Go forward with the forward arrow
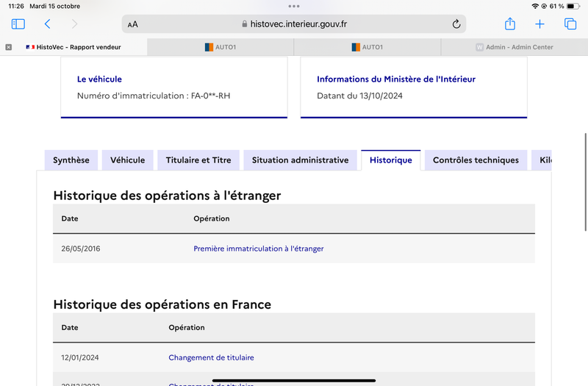The width and height of the screenshot is (588, 386). coord(75,24)
